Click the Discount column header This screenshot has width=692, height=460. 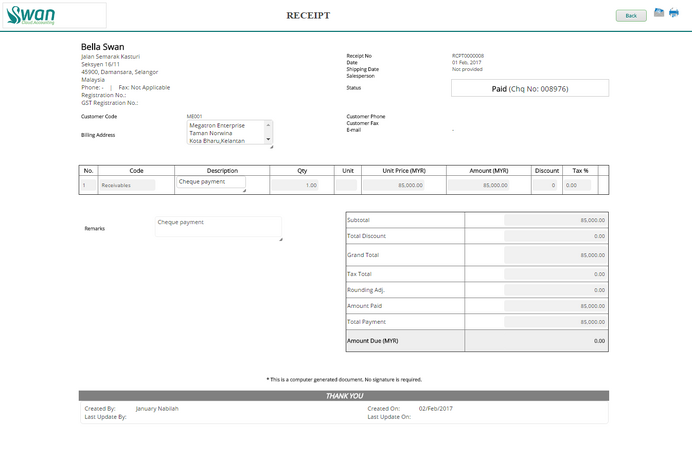547,170
